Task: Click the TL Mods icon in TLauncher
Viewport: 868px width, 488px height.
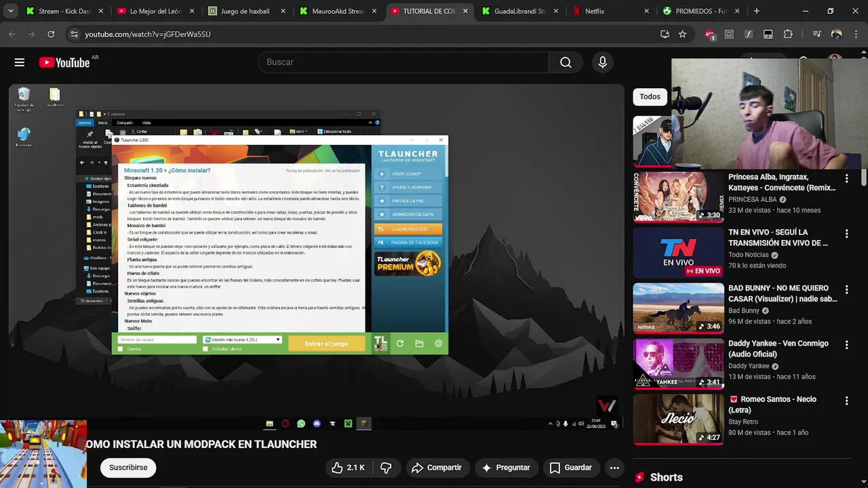Action: [380, 344]
